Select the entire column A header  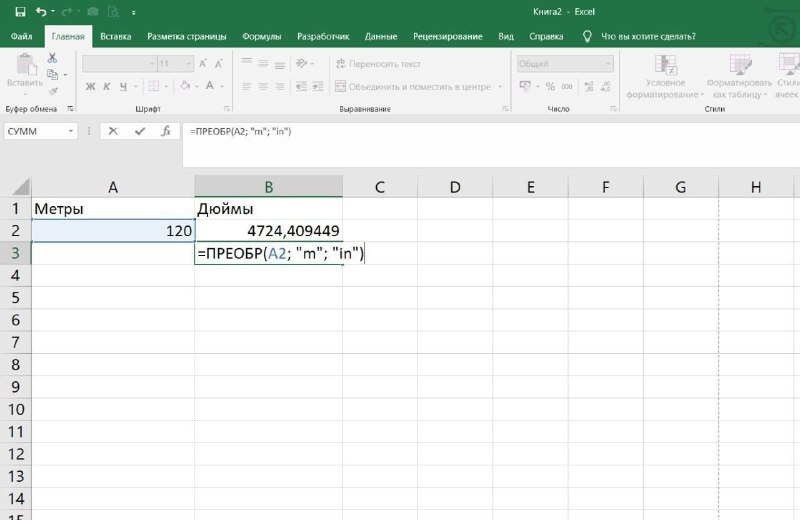(x=113, y=187)
